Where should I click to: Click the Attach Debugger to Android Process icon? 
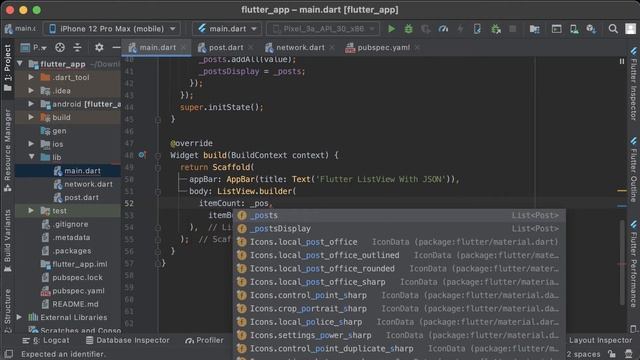click(496, 29)
